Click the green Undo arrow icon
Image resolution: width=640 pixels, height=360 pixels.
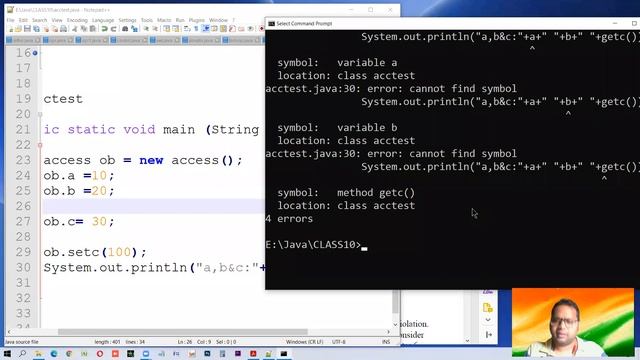coord(104,29)
